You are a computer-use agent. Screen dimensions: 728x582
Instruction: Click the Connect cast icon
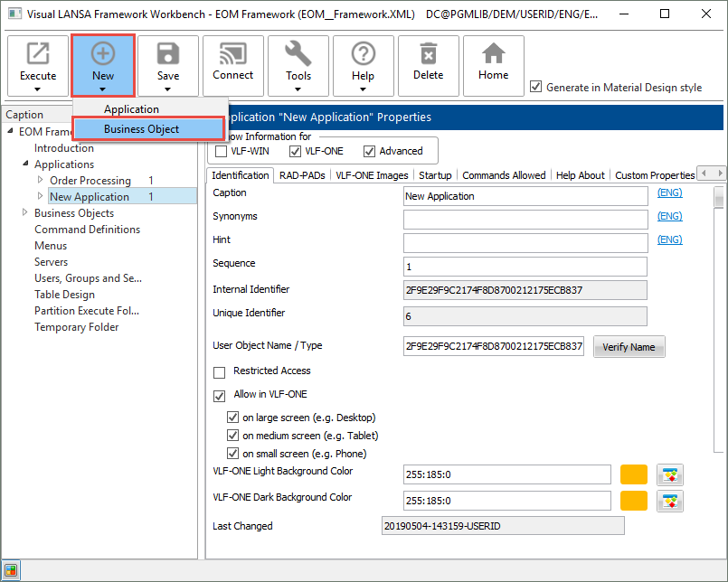pyautogui.click(x=233, y=56)
